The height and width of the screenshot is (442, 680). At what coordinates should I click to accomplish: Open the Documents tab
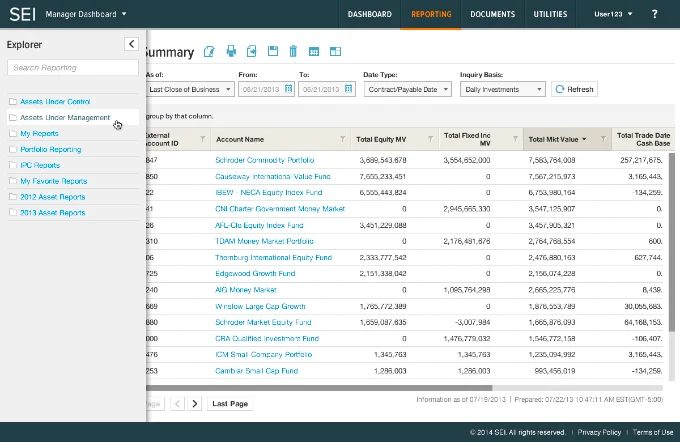coord(493,14)
